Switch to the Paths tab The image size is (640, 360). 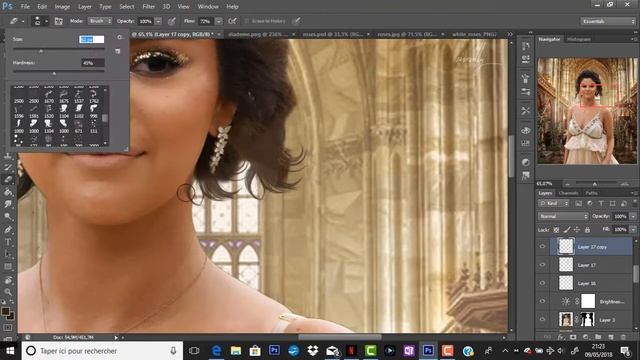click(591, 193)
